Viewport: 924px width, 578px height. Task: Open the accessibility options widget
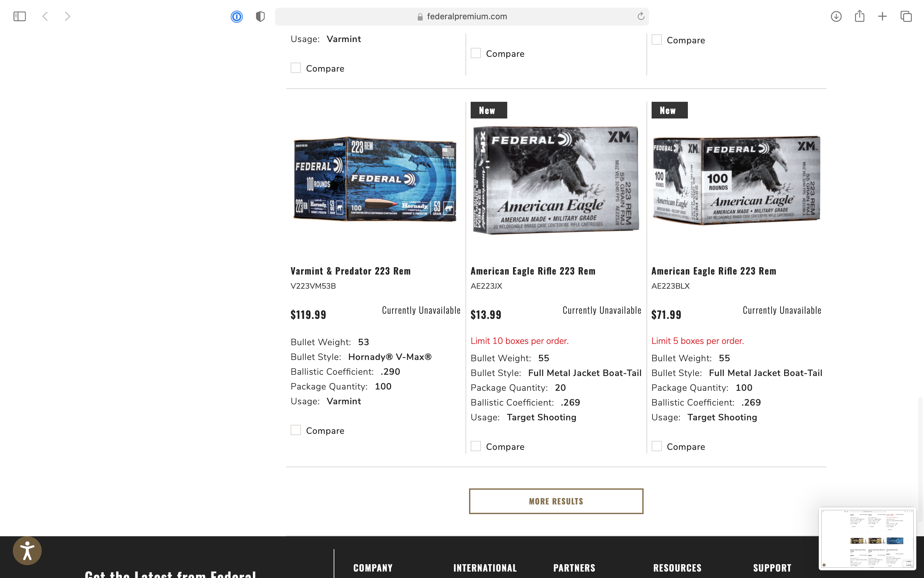(x=27, y=550)
